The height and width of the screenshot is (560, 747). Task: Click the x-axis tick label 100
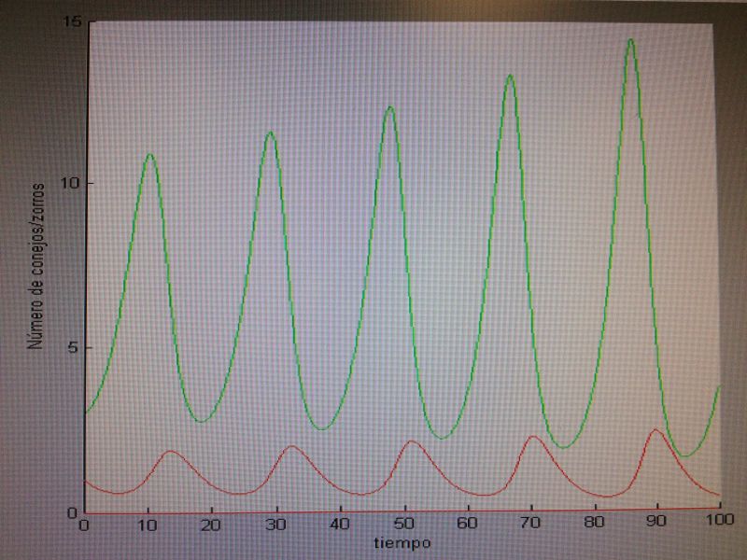pos(719,525)
